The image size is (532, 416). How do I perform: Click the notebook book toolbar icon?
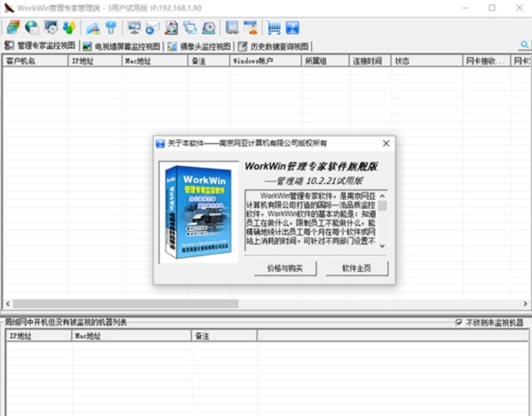coord(232,28)
